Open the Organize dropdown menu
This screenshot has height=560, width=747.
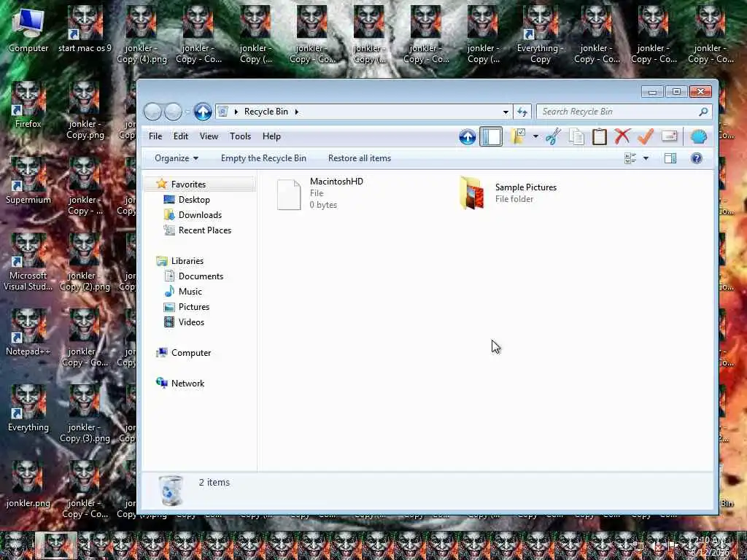[x=177, y=158]
